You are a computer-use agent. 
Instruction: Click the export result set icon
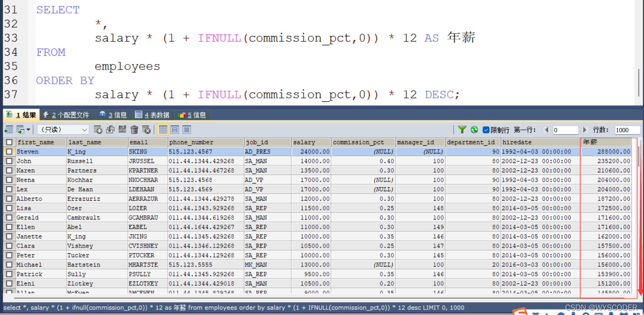(9, 130)
